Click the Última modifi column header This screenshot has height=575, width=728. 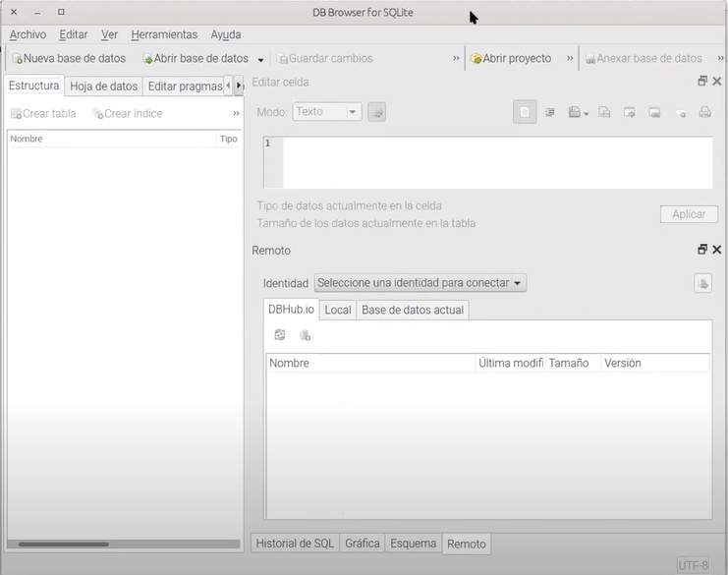511,363
